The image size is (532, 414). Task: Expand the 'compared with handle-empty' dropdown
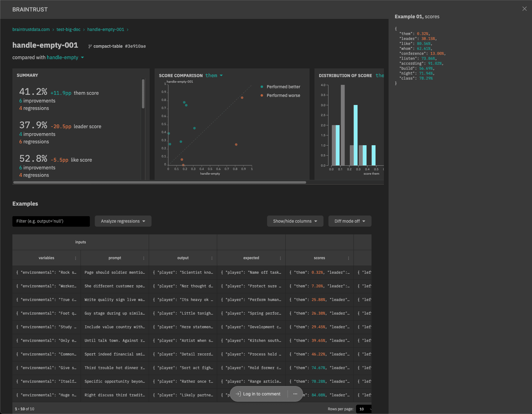[82, 58]
